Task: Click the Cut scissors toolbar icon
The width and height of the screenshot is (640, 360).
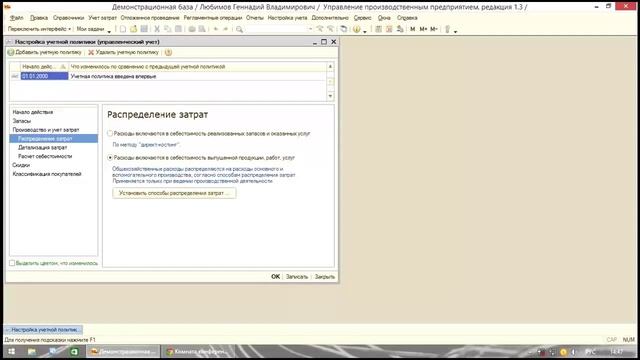Action: click(x=157, y=29)
